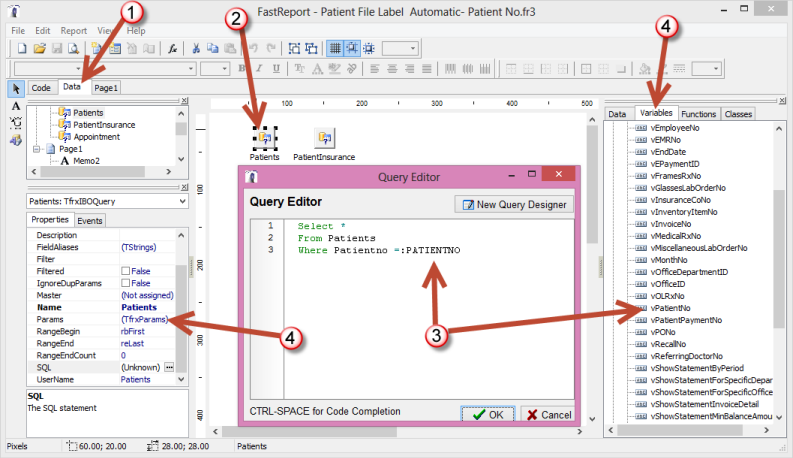The image size is (793, 458).
Task: Select the vPatientNo variable
Action: (670, 308)
